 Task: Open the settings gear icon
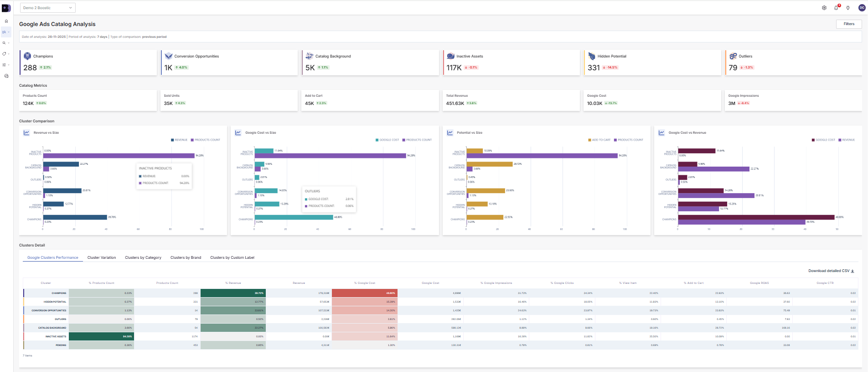[824, 8]
